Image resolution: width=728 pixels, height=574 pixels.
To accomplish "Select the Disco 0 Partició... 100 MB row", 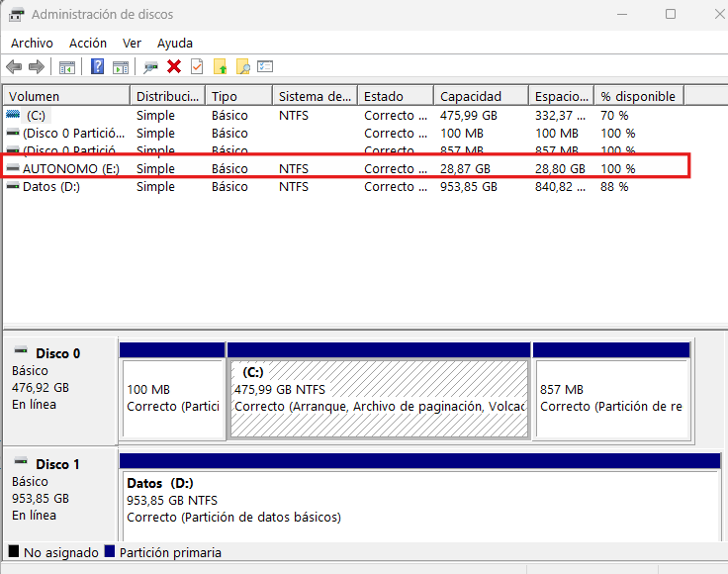I will point(343,134).
